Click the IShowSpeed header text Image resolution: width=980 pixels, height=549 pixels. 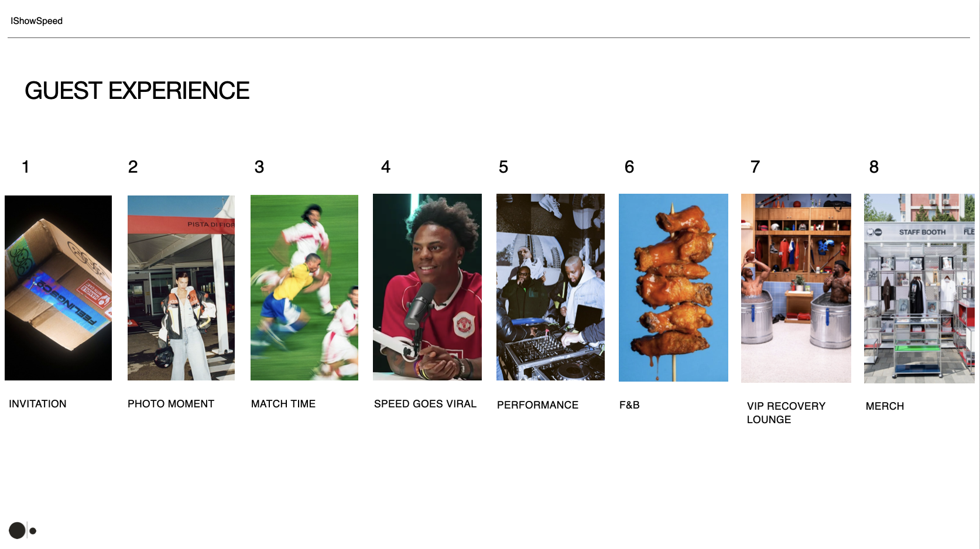[x=36, y=21]
